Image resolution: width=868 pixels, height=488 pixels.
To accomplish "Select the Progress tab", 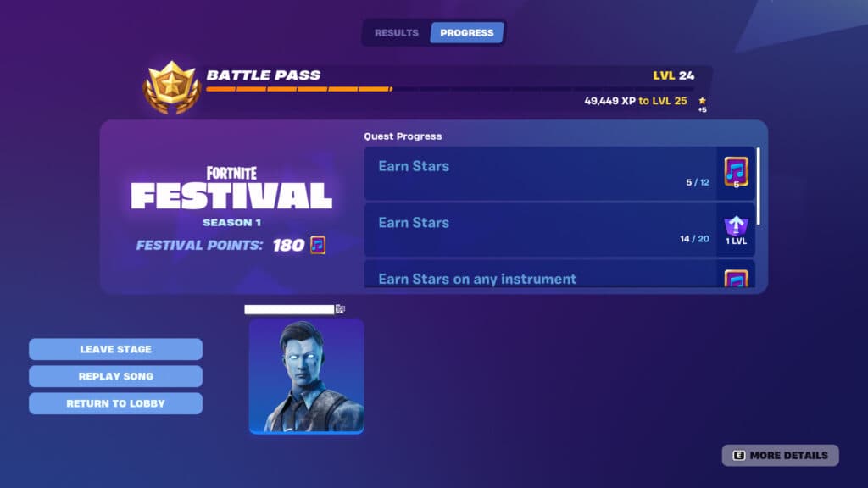I will pos(467,33).
